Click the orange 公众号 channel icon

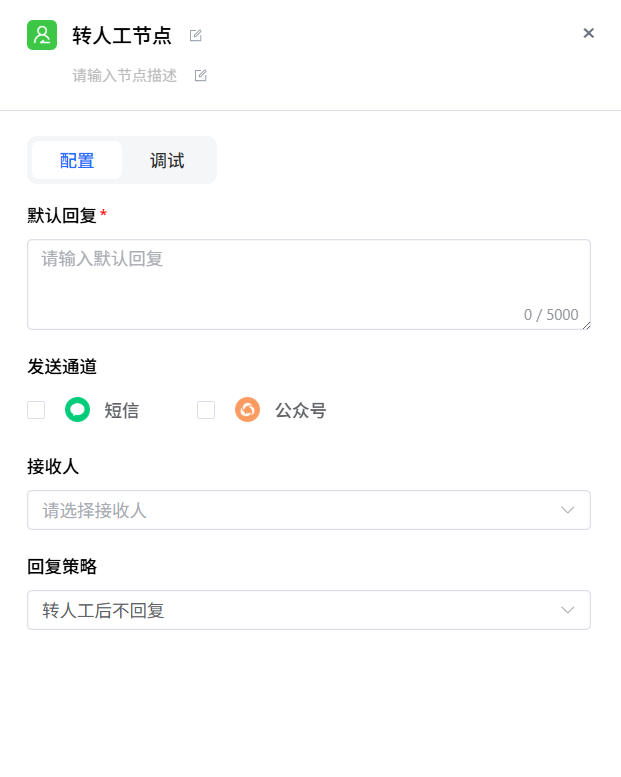247,410
